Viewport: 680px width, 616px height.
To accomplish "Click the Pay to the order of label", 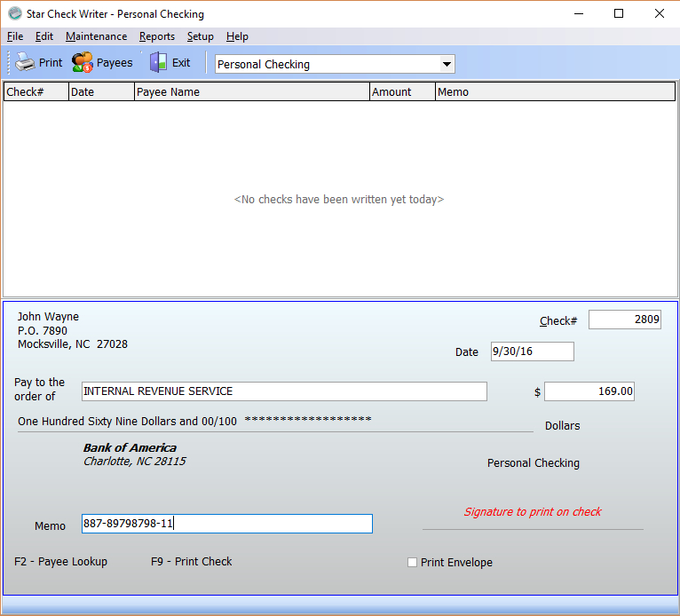I will 39,390.
